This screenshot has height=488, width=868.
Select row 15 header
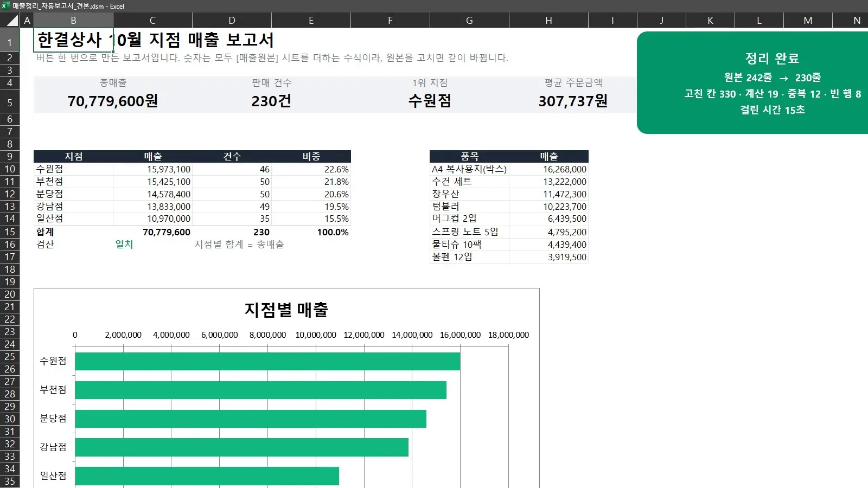[10, 232]
